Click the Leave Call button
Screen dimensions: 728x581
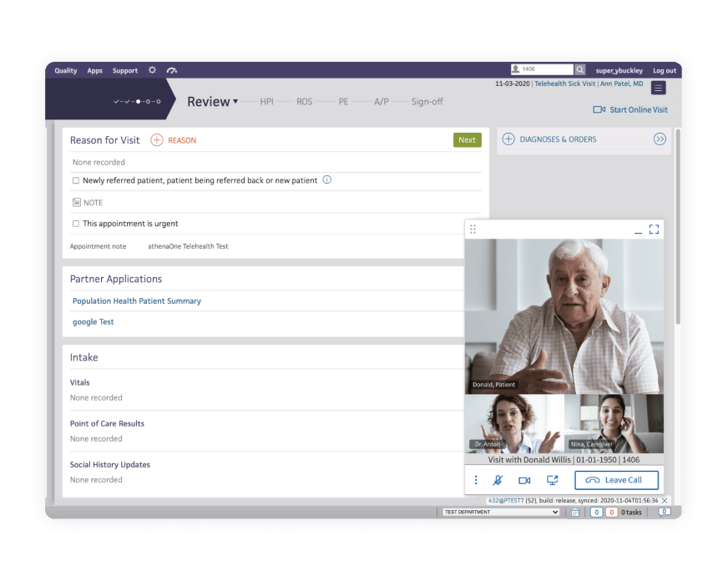point(617,480)
